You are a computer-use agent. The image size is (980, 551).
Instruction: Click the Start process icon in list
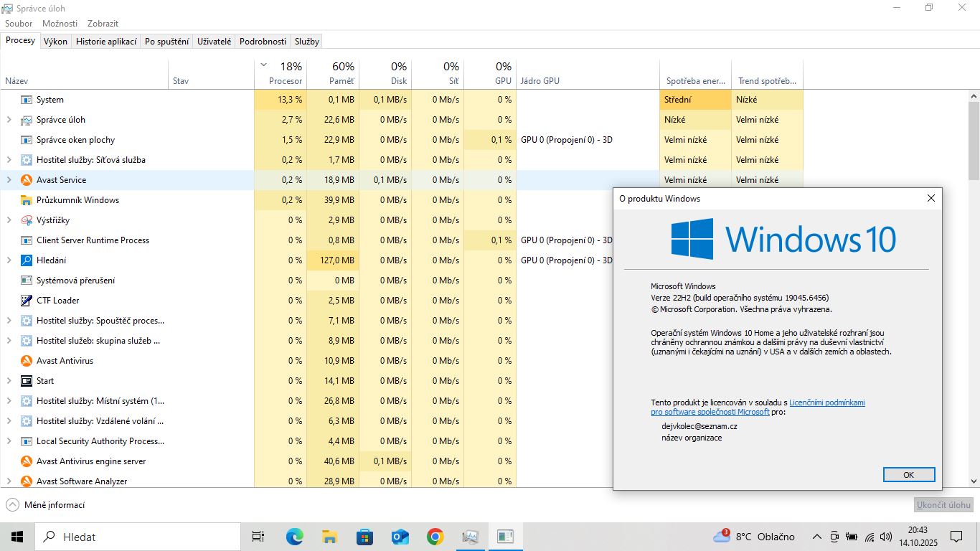click(x=27, y=381)
